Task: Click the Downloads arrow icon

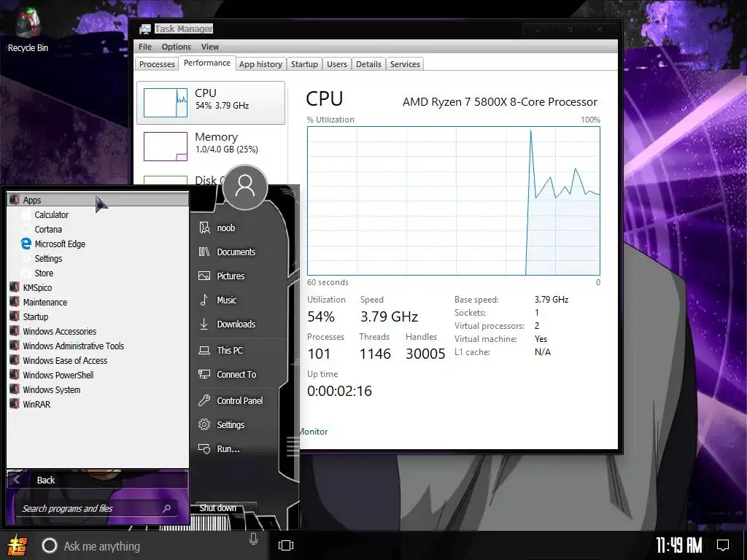Action: 204,324
